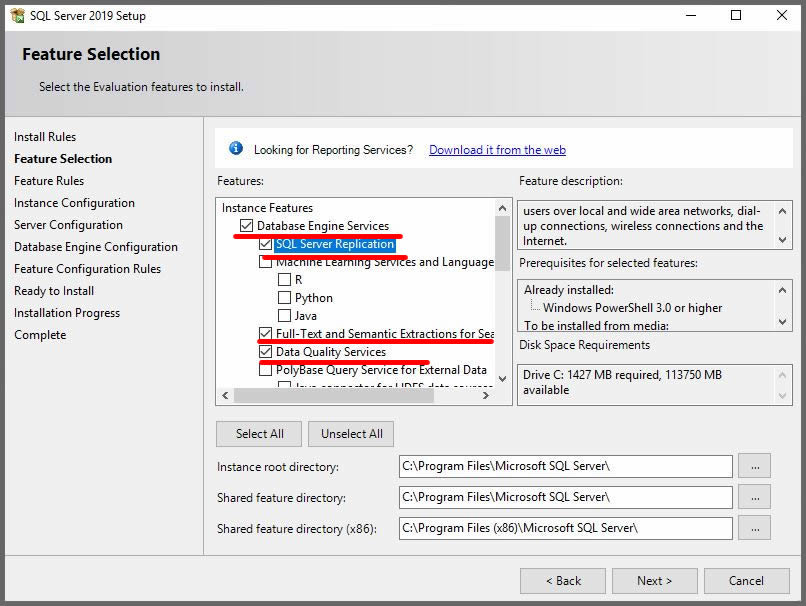This screenshot has width=806, height=606.
Task: Check the Java language option
Action: 284,316
